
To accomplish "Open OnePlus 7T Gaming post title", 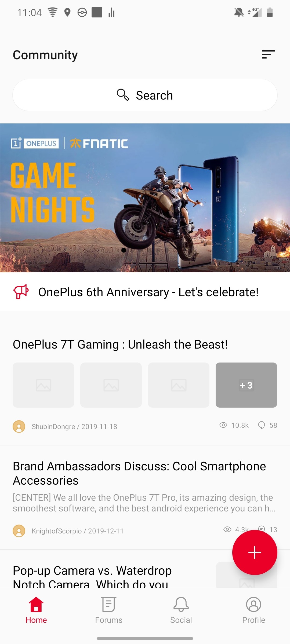I will coord(120,344).
